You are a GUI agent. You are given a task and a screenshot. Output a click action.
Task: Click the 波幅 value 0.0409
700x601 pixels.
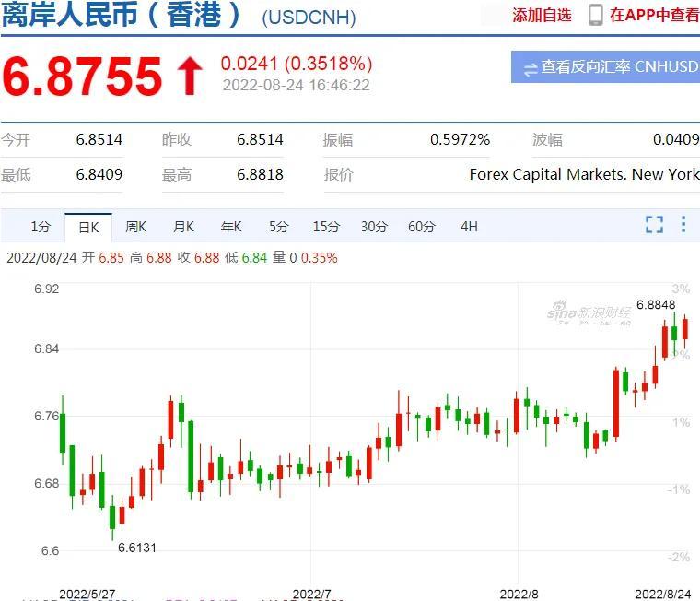676,140
